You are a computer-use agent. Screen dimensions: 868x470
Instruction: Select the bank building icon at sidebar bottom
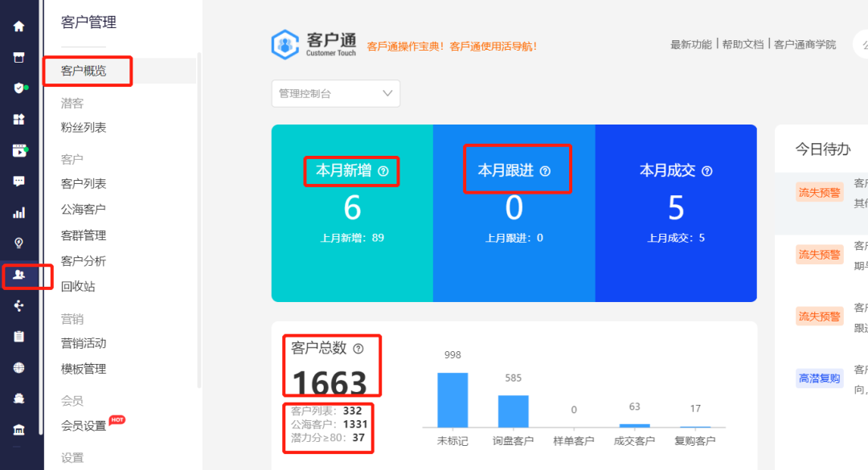click(x=18, y=428)
